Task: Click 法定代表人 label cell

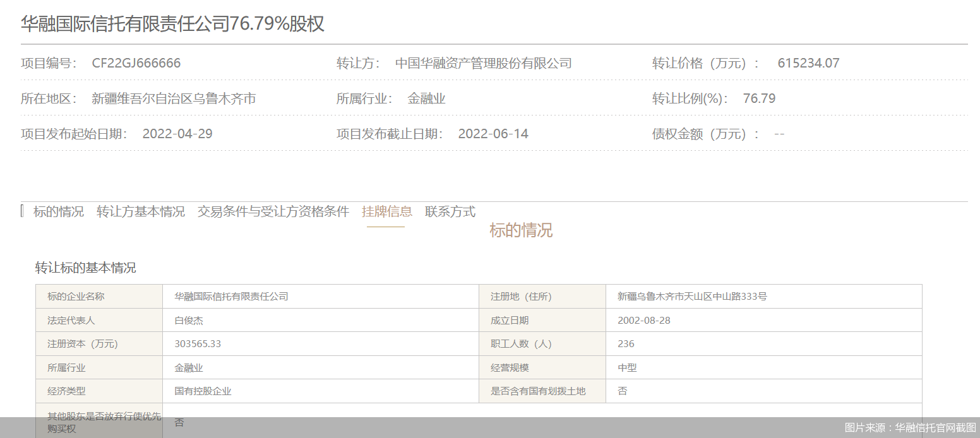Action: click(99, 320)
